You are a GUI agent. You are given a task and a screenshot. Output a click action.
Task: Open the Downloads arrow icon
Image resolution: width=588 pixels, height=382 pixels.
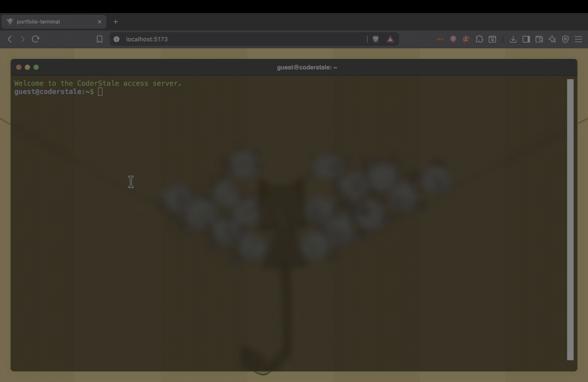[x=513, y=39]
